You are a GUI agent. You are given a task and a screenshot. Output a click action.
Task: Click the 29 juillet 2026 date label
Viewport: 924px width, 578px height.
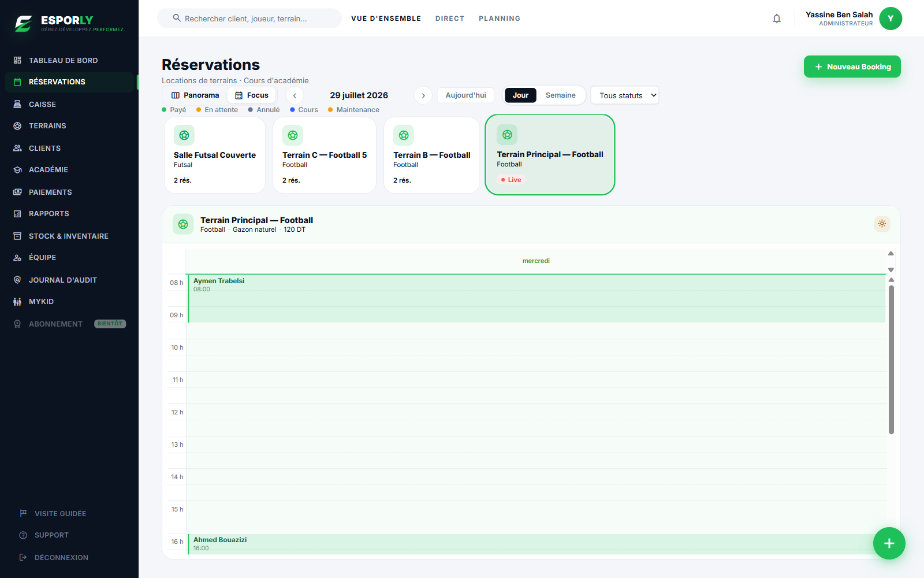(359, 95)
